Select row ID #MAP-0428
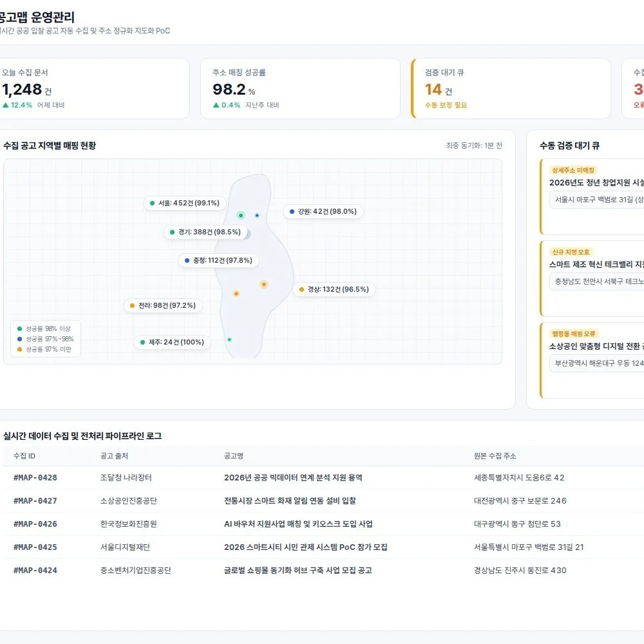 pos(35,478)
